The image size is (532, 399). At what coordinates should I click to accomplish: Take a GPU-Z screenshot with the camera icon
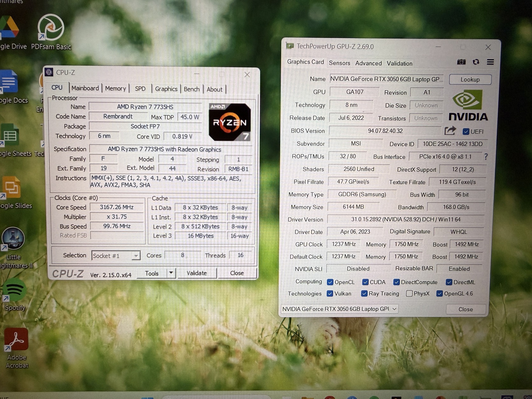pos(461,62)
